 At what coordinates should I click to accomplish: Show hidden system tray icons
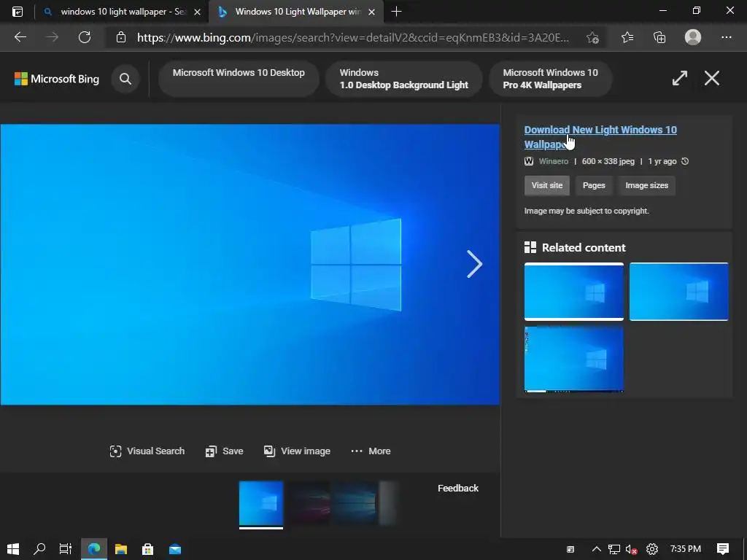pyautogui.click(x=596, y=549)
